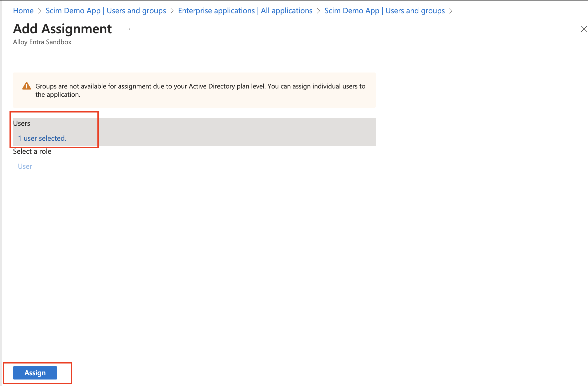Close the Add Assignment pane
The image size is (588, 386).
[x=584, y=29]
